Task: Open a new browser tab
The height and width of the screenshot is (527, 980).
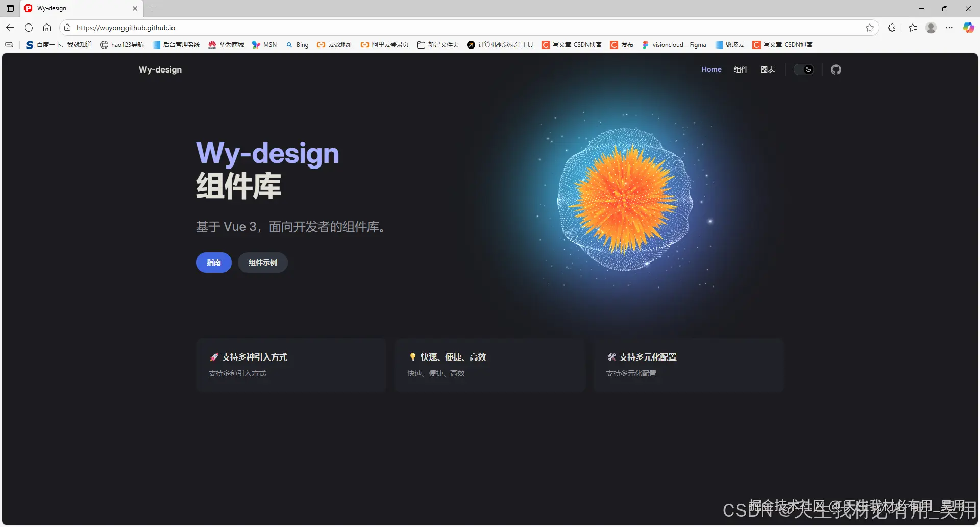Action: pos(152,8)
